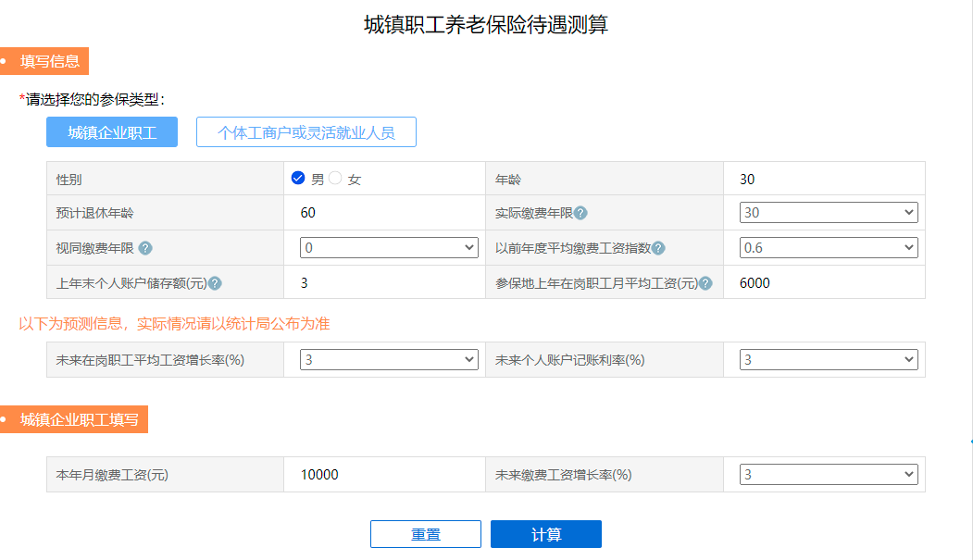Click the 请选择您的参保类型 prompt label

[92, 99]
